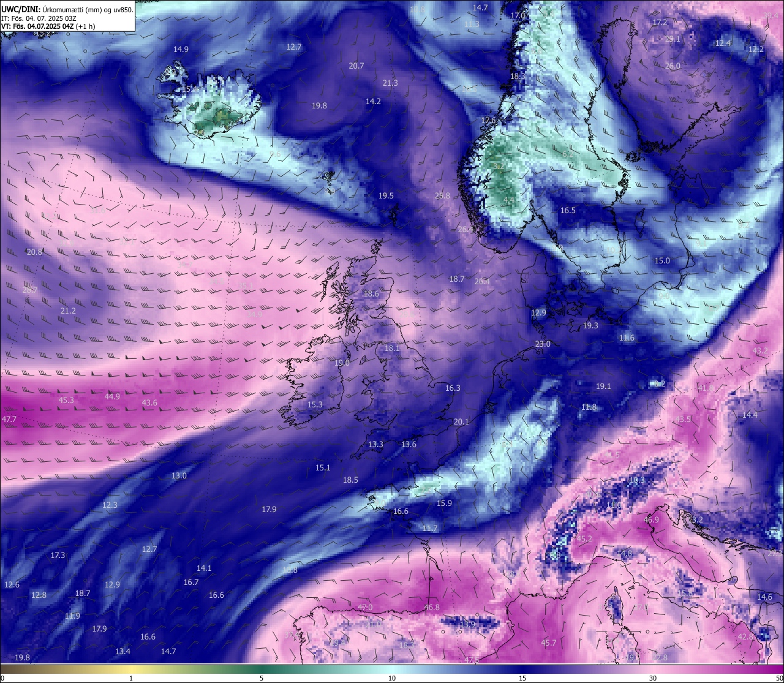
Task: Select the 19.3 value label
Action: [x=590, y=325]
